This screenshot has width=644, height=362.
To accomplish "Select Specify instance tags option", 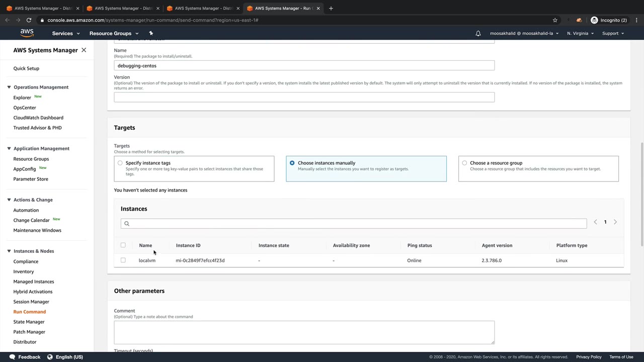I will click(120, 163).
